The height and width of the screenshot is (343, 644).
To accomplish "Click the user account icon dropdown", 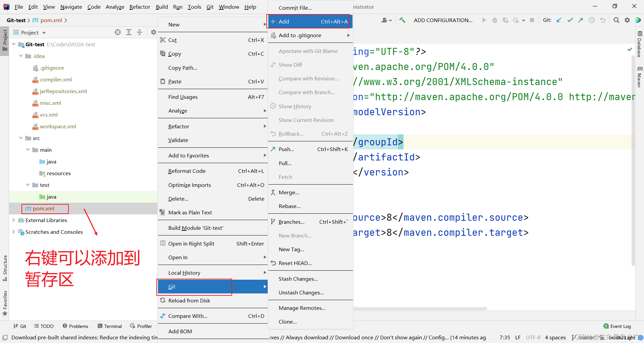I will 386,20.
